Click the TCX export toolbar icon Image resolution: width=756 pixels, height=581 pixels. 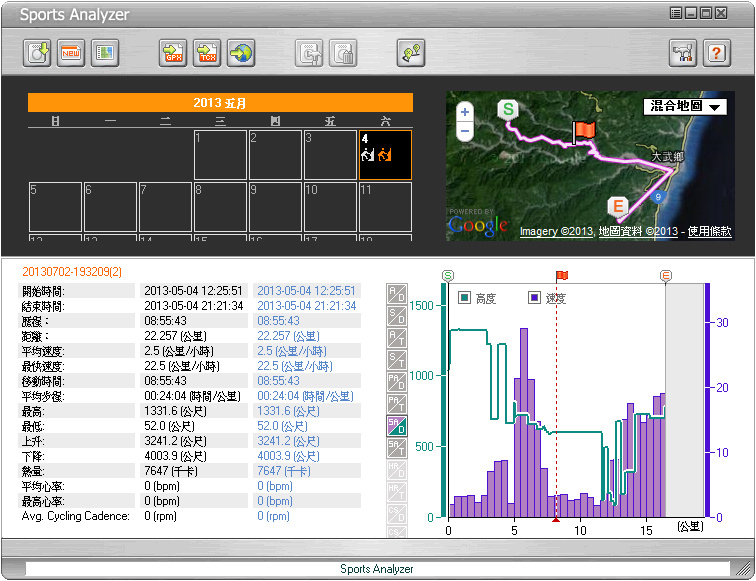coord(207,53)
